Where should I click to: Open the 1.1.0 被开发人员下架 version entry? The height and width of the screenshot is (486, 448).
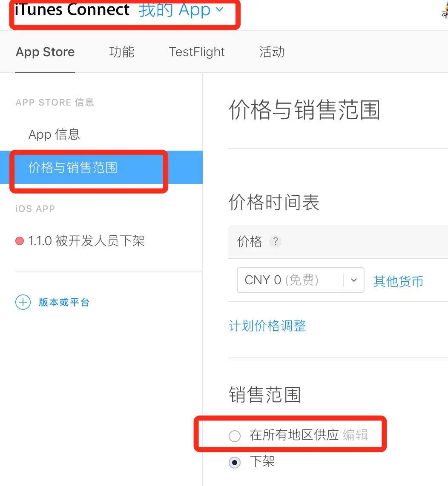(86, 241)
